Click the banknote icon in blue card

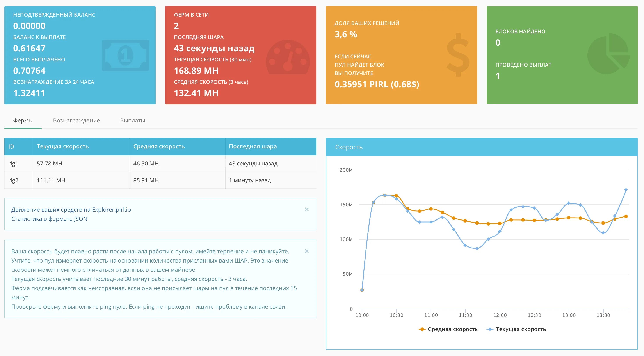[125, 55]
